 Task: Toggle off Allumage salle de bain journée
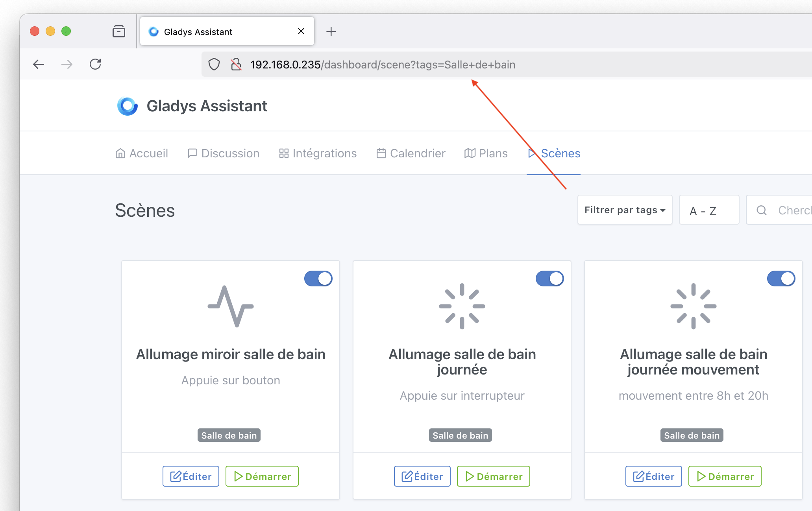tap(549, 279)
